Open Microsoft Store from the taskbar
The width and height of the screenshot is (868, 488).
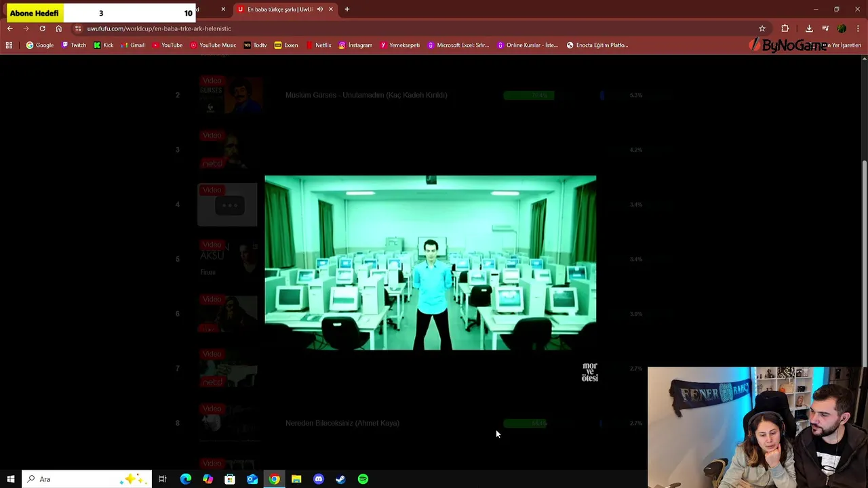pyautogui.click(x=230, y=479)
